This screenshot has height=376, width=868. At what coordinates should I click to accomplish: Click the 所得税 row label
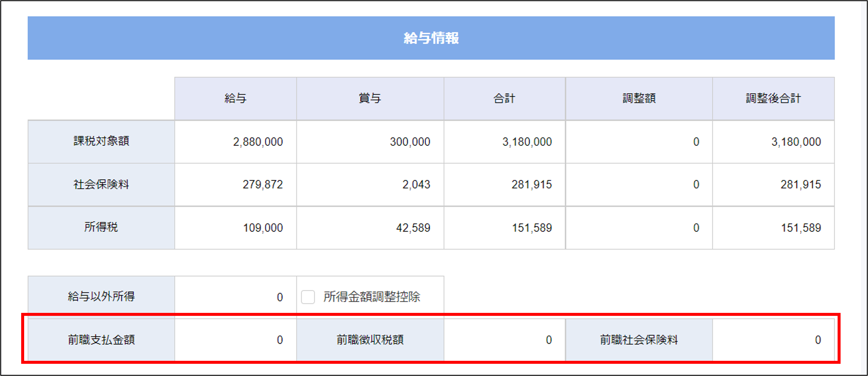[x=101, y=227]
